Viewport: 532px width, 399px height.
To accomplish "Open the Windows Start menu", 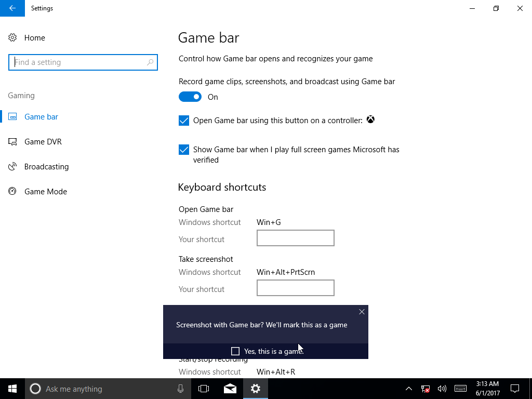I will point(12,389).
